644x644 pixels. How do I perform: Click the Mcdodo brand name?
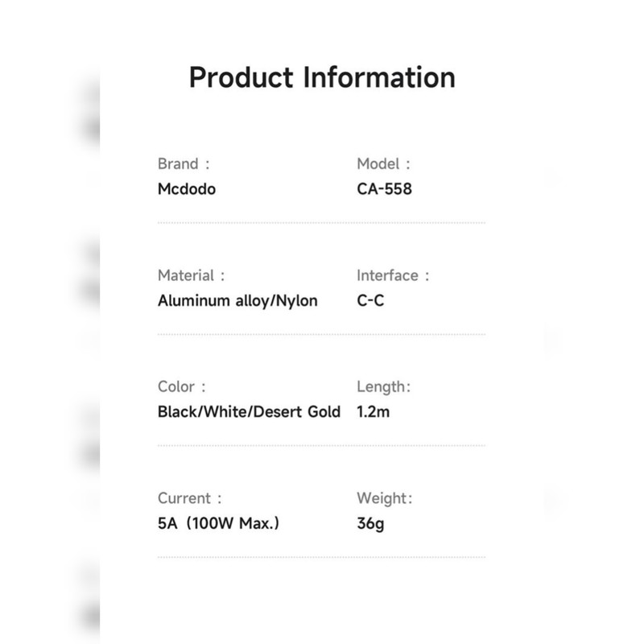[187, 190]
